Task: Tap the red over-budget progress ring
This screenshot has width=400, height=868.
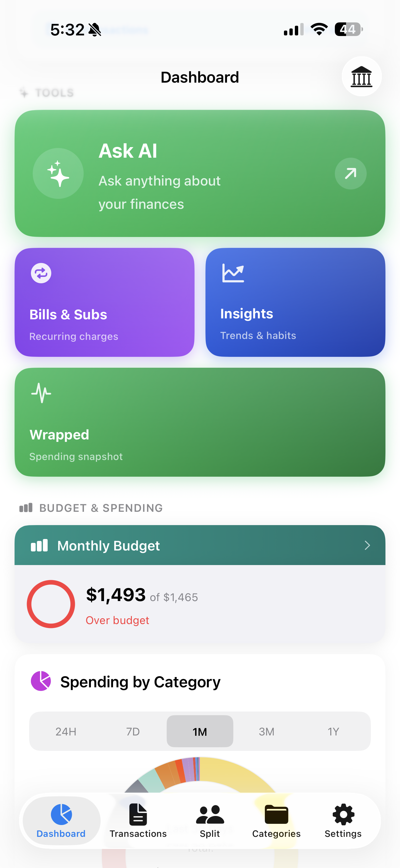Action: 51,604
